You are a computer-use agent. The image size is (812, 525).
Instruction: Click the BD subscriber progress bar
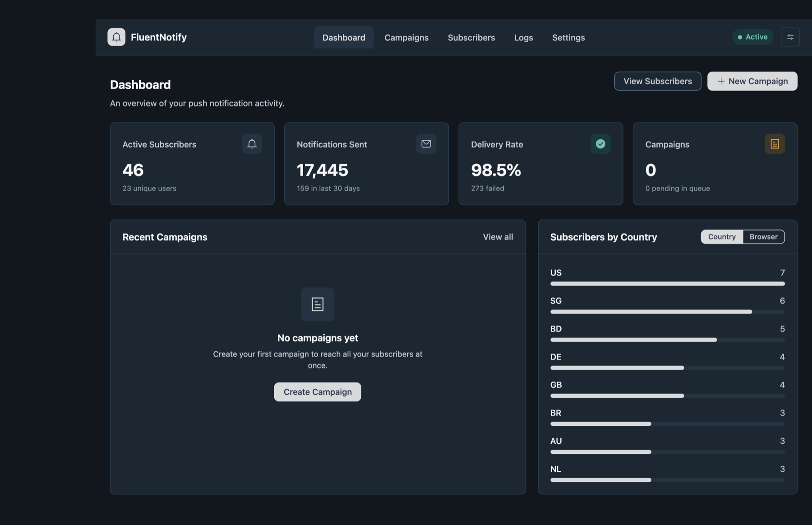pyautogui.click(x=668, y=340)
